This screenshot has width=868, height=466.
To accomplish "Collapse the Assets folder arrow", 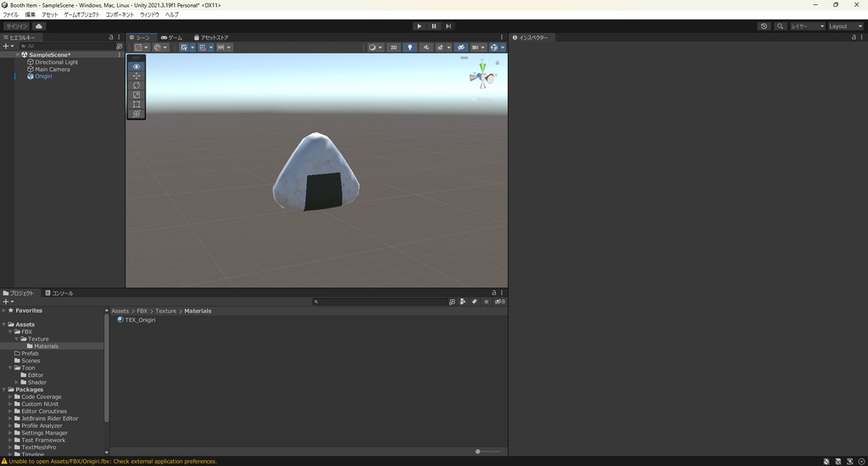I will (4, 325).
